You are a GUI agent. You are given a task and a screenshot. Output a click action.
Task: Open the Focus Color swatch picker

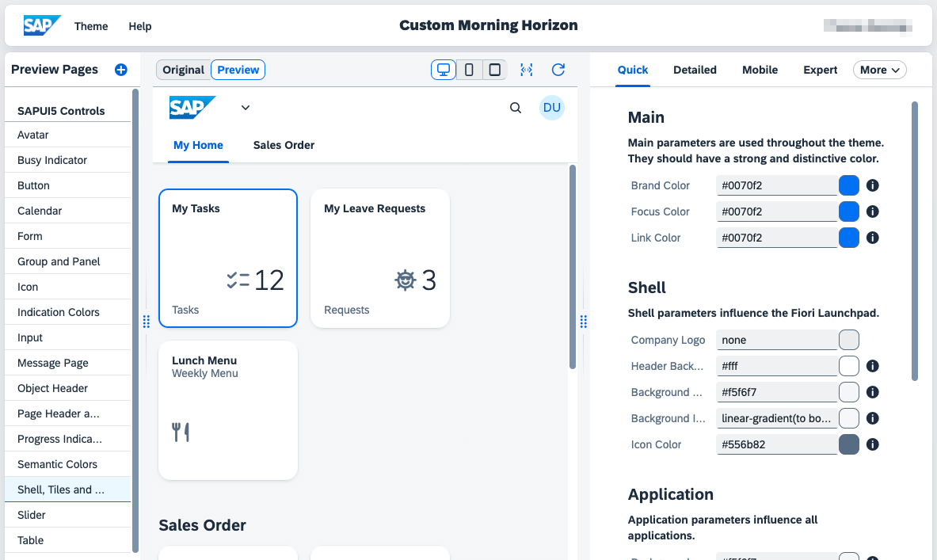coord(848,211)
